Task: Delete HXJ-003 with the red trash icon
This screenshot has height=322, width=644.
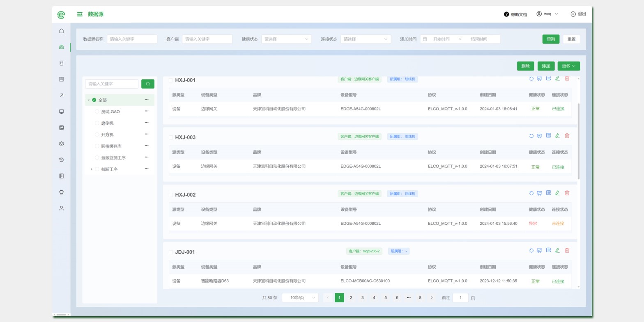Action: click(567, 136)
